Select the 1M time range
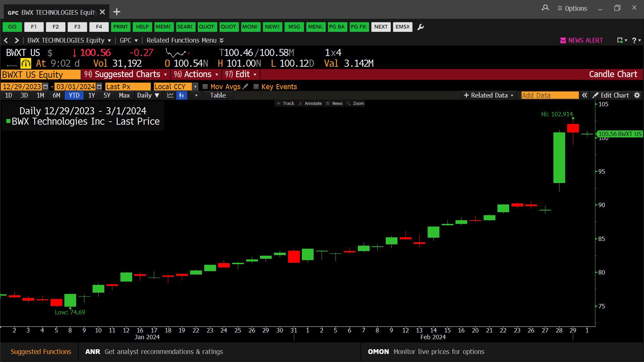 [40, 96]
